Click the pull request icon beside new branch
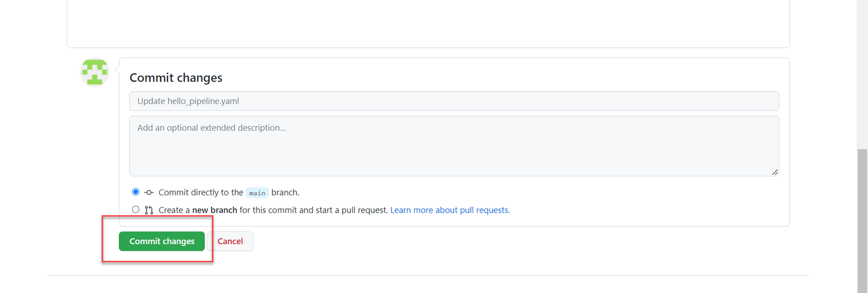Screen dimensions: 868x293 point(149,210)
